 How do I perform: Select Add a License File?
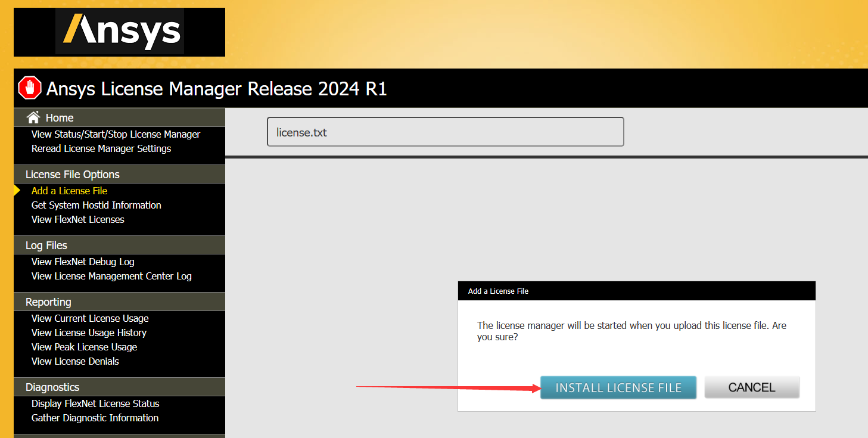pyautogui.click(x=69, y=191)
